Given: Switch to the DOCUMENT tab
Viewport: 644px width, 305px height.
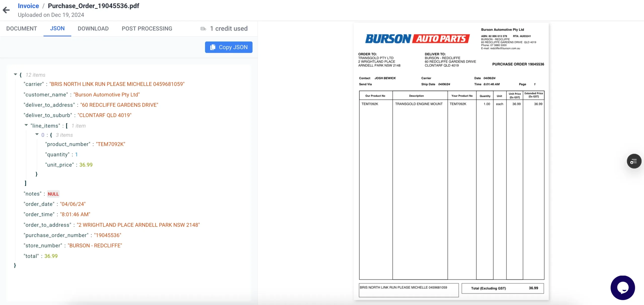Looking at the screenshot, I should [21, 28].
